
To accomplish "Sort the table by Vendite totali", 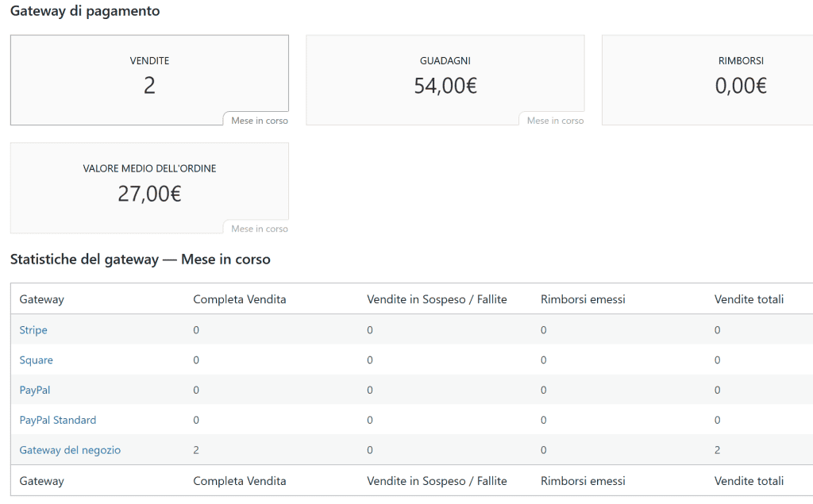I will [749, 299].
